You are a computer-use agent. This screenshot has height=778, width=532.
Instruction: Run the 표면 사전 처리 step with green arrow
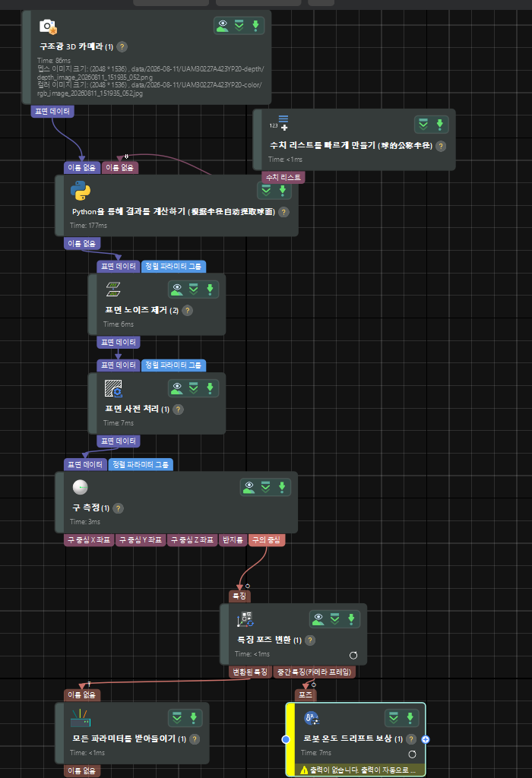pos(210,388)
